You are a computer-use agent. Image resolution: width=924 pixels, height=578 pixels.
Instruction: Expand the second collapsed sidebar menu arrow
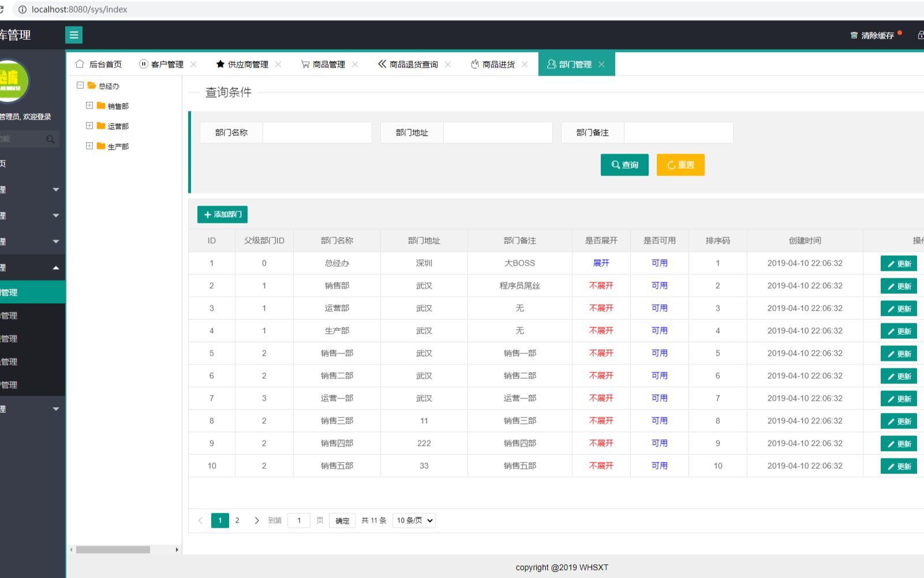pyautogui.click(x=56, y=215)
